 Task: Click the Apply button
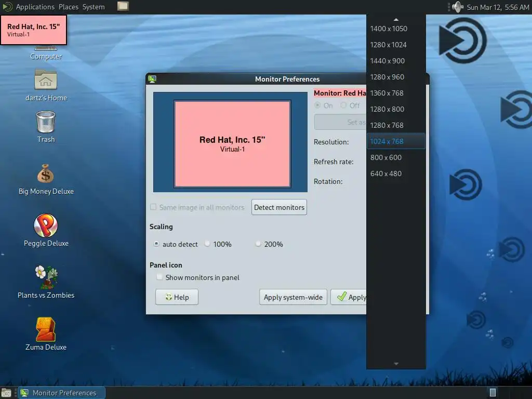click(x=349, y=297)
